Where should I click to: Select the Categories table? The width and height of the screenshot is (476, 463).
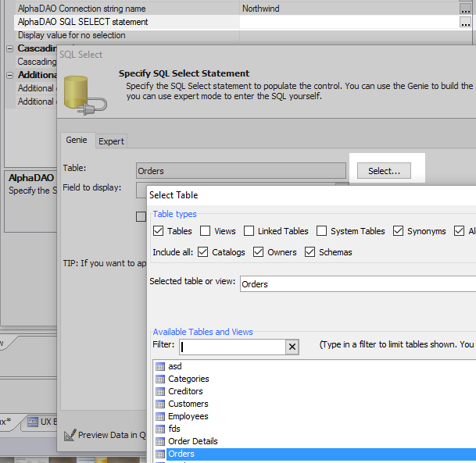tap(188, 379)
